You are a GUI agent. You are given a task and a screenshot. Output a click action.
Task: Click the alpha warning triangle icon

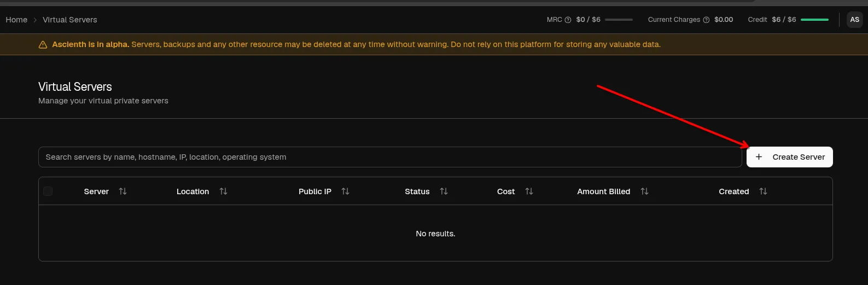tap(43, 45)
